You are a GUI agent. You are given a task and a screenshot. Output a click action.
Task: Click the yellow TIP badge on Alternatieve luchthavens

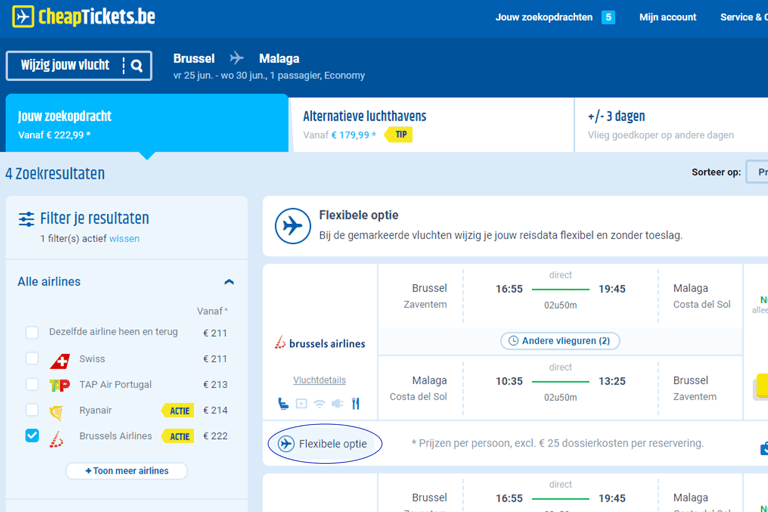[399, 135]
